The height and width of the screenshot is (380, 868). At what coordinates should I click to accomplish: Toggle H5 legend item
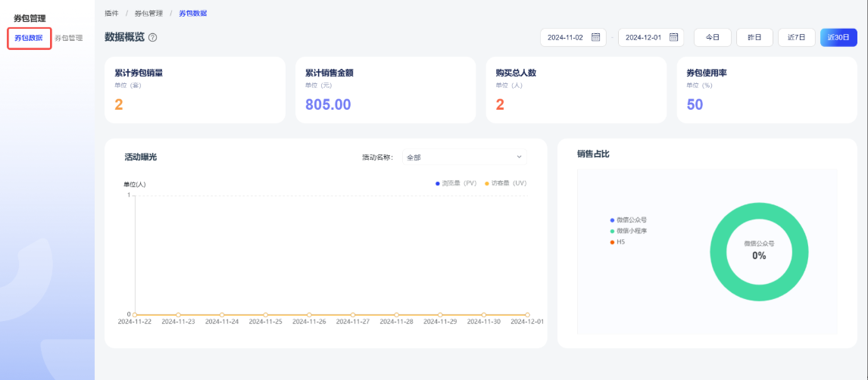point(617,241)
